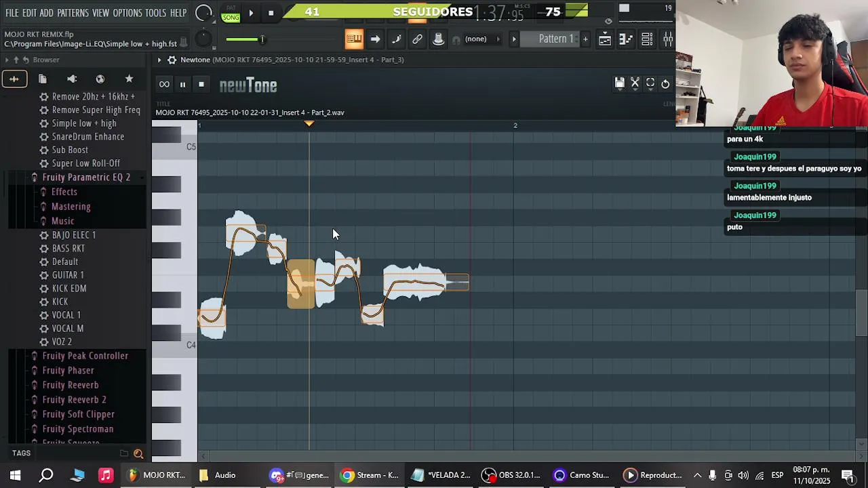Toggle the link icon in toolbar
The width and height of the screenshot is (868, 488).
click(418, 39)
